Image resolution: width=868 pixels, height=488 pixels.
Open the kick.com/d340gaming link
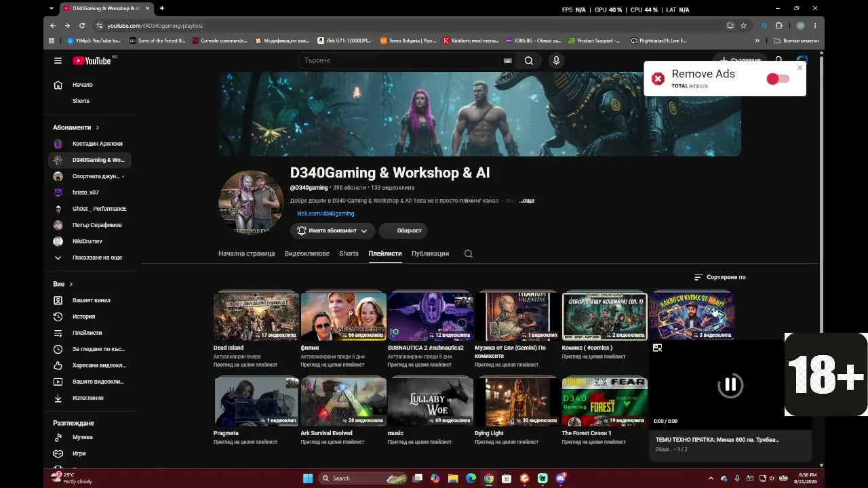tap(325, 213)
